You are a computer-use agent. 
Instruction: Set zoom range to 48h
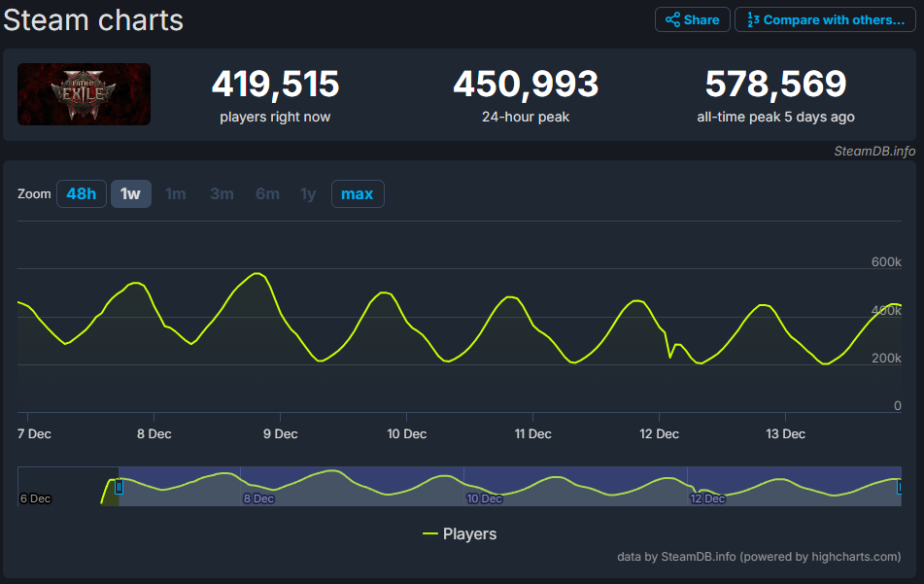(81, 194)
